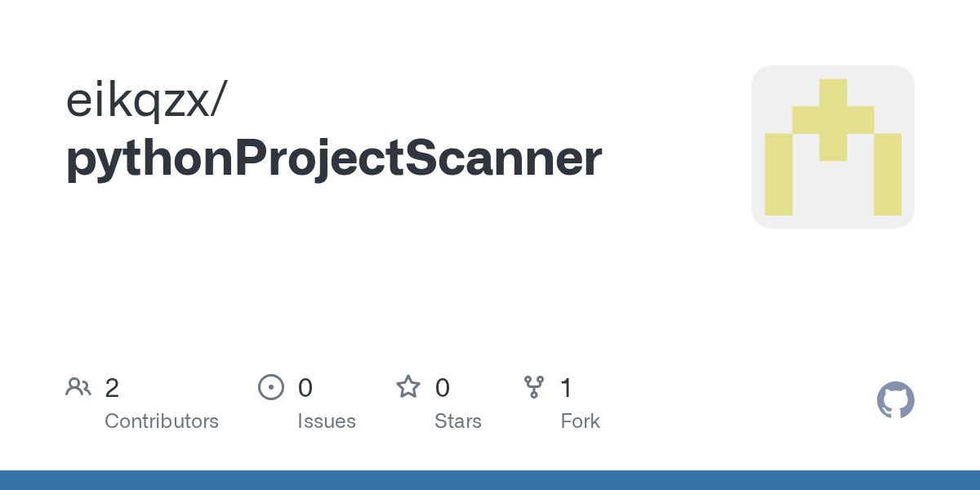
Task: Click the fork count number 1
Action: (x=566, y=388)
